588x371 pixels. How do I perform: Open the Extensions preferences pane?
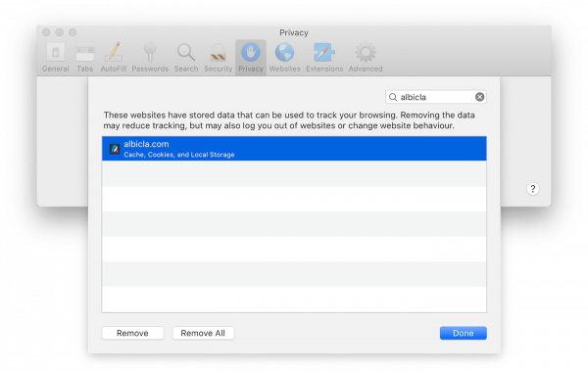pos(324,58)
